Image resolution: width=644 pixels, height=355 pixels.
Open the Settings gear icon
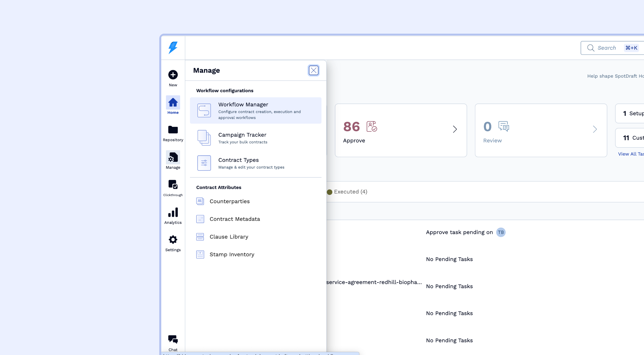coord(173,240)
